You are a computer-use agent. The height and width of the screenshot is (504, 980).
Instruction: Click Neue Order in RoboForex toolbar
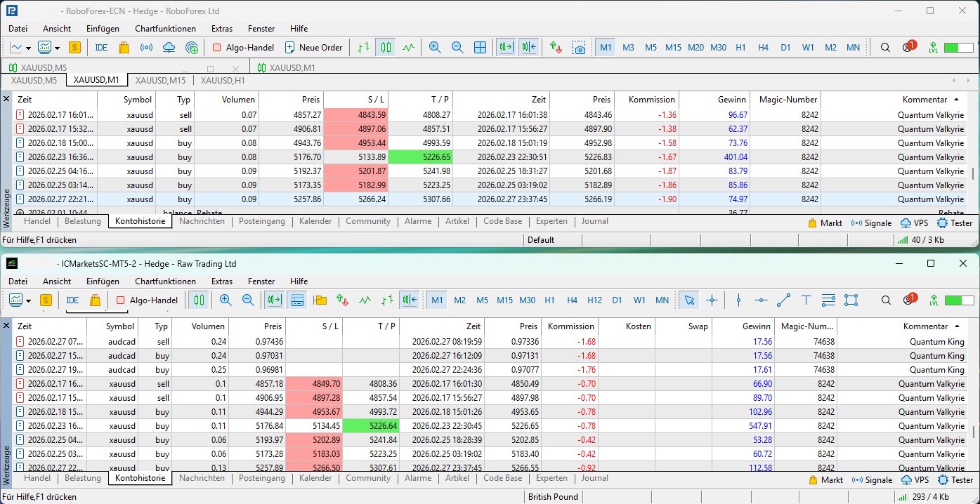point(313,48)
